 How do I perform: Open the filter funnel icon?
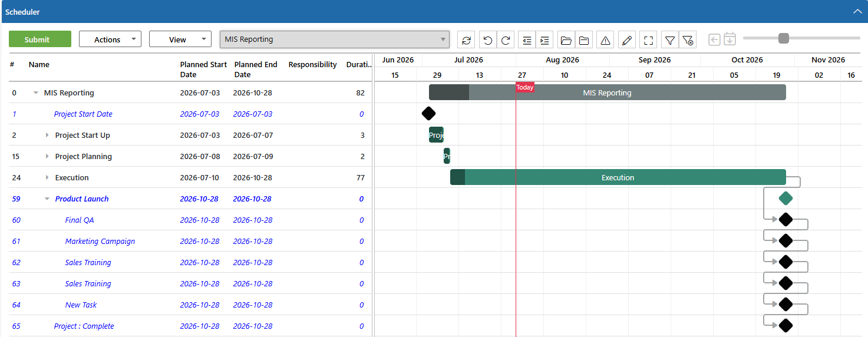(670, 40)
